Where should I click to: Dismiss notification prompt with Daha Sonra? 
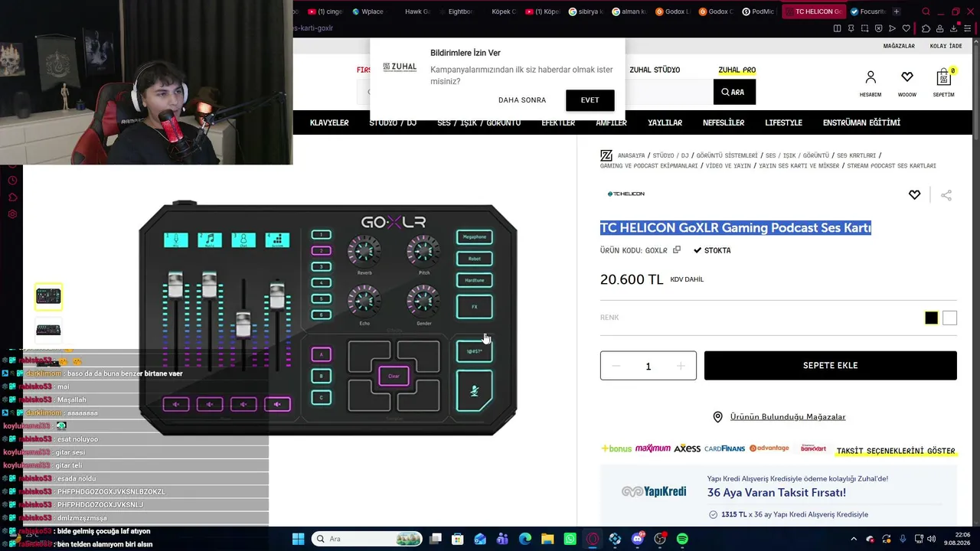[x=522, y=100]
